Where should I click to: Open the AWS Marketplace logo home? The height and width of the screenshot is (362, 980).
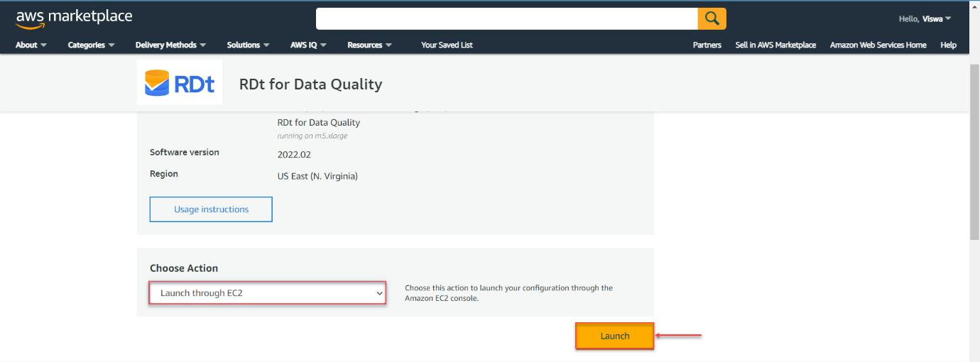(x=74, y=18)
